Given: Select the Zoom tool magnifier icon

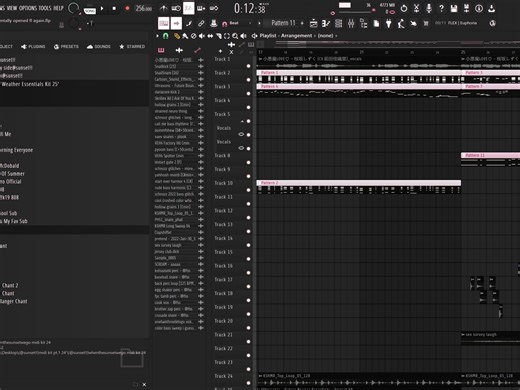Looking at the screenshot, I should click(x=235, y=36).
